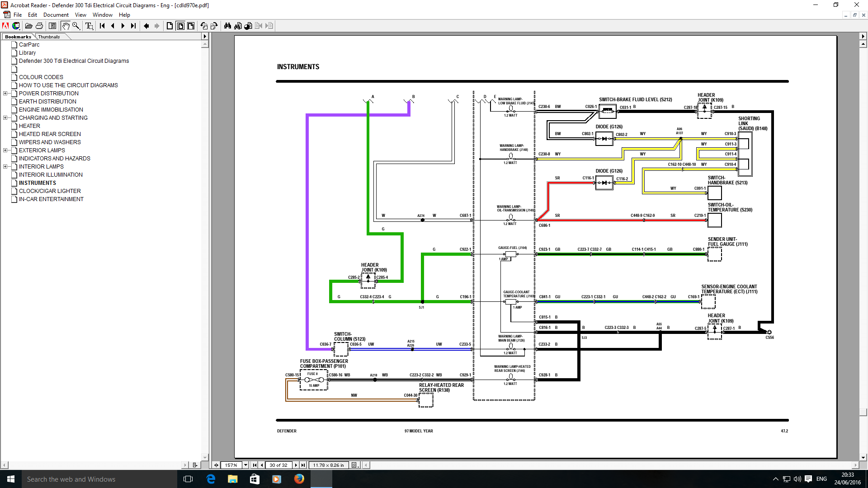Open the WIPERS AND WASHERS bookmark
The width and height of the screenshot is (868, 488).
50,142
